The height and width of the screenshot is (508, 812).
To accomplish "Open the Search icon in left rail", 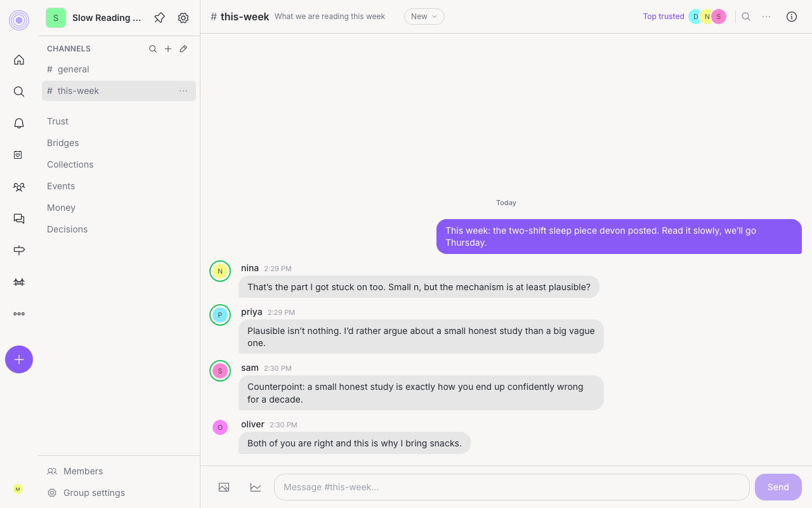I will (x=19, y=91).
